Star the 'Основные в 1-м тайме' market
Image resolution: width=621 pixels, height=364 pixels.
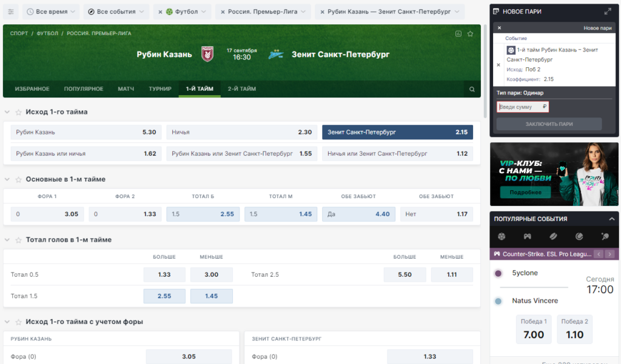18,179
